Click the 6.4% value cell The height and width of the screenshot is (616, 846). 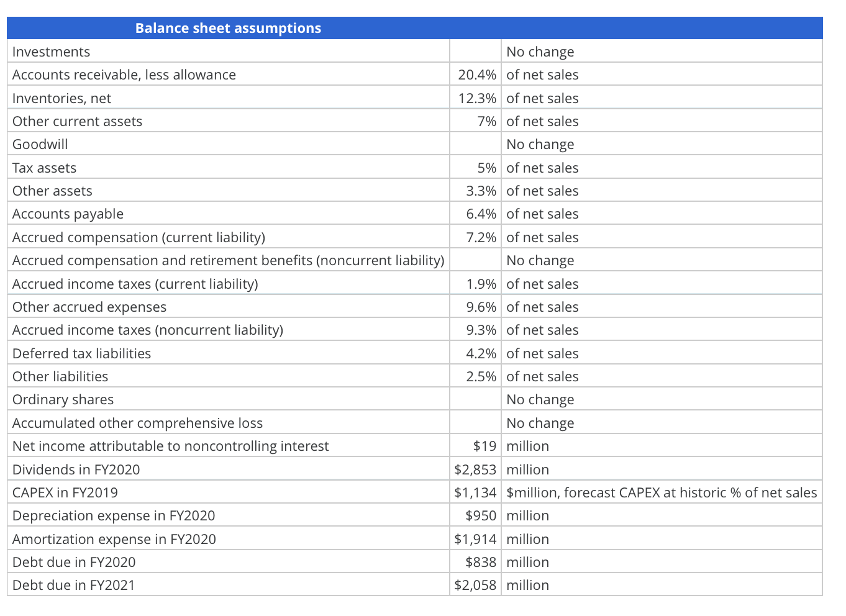[476, 214]
